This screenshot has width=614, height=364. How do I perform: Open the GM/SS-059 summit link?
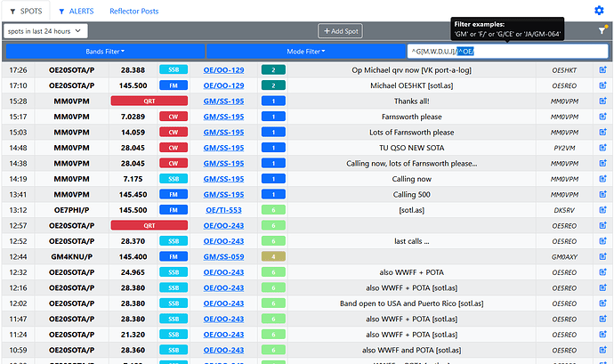coord(223,256)
